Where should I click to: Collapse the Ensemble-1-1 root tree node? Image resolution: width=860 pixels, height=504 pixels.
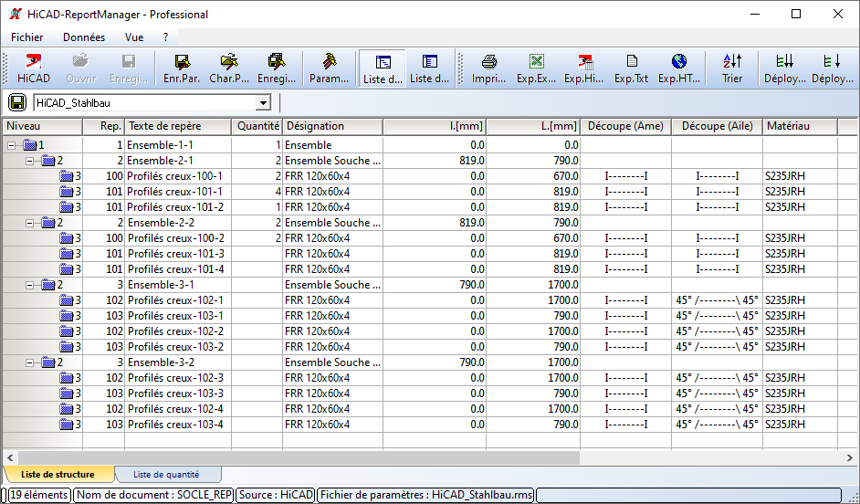click(12, 145)
